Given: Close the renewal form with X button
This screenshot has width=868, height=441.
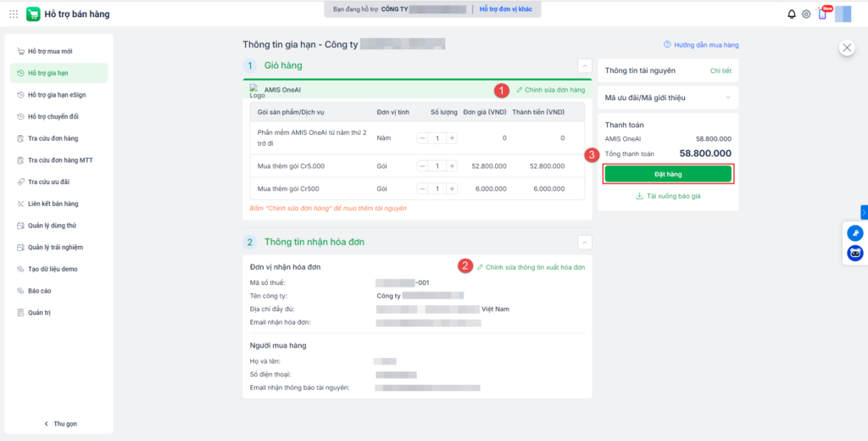Looking at the screenshot, I should [x=847, y=47].
